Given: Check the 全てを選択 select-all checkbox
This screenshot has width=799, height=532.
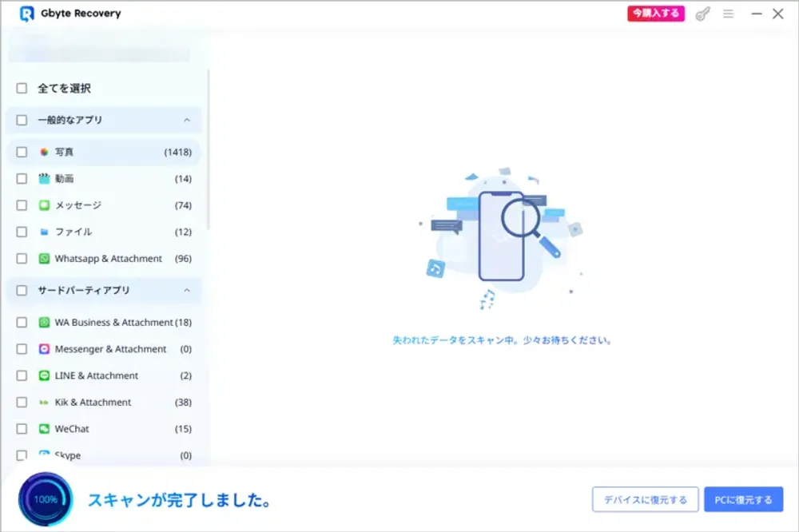Looking at the screenshot, I should 21,89.
